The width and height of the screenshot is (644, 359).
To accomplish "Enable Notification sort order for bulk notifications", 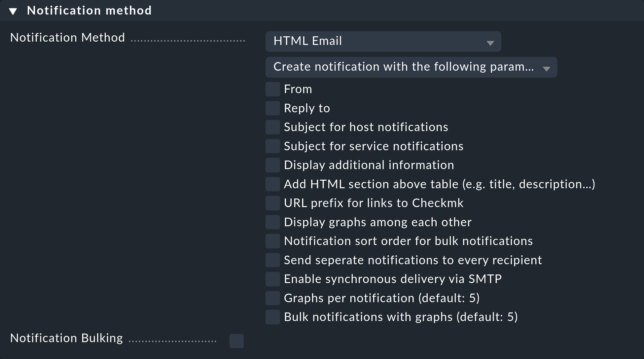I will pyautogui.click(x=272, y=241).
